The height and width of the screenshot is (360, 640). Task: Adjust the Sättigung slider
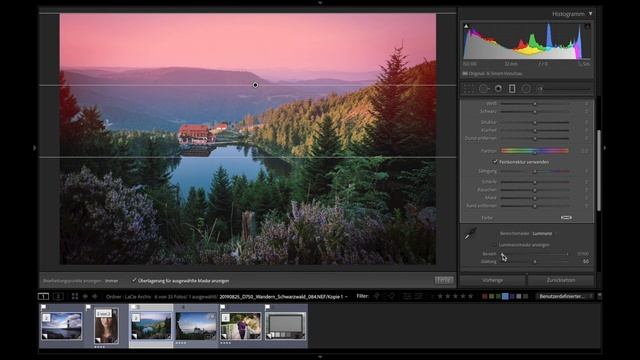pos(535,171)
